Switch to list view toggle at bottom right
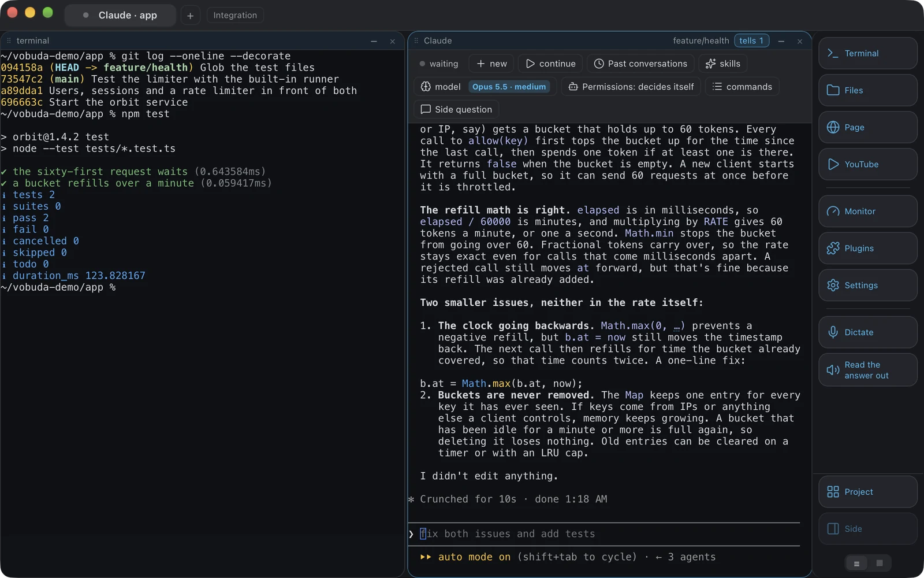 (856, 564)
